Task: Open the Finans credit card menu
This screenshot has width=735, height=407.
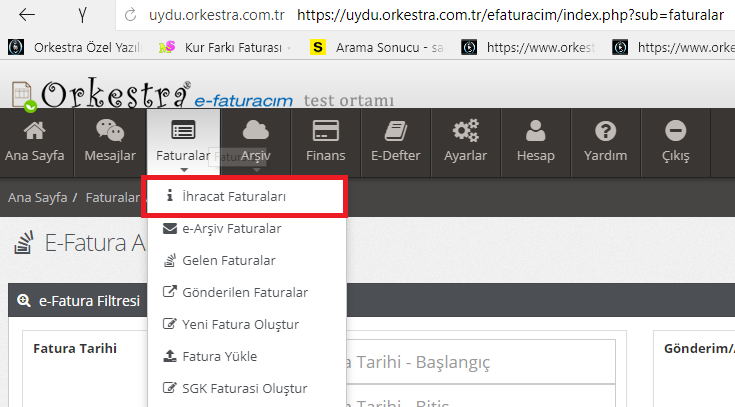Action: tap(326, 142)
